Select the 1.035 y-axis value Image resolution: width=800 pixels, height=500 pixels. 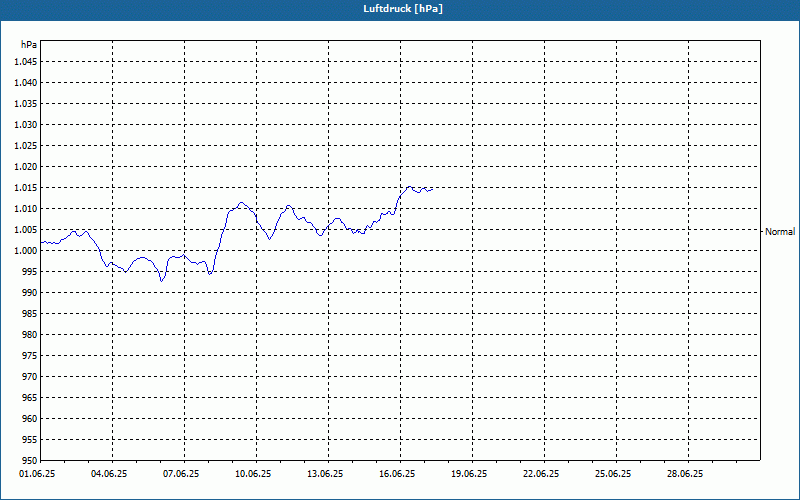point(26,104)
